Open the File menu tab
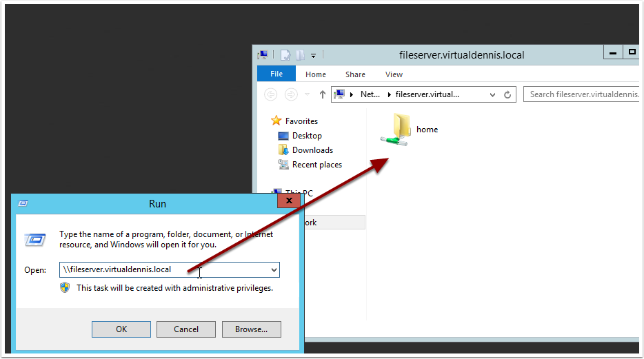 point(276,74)
